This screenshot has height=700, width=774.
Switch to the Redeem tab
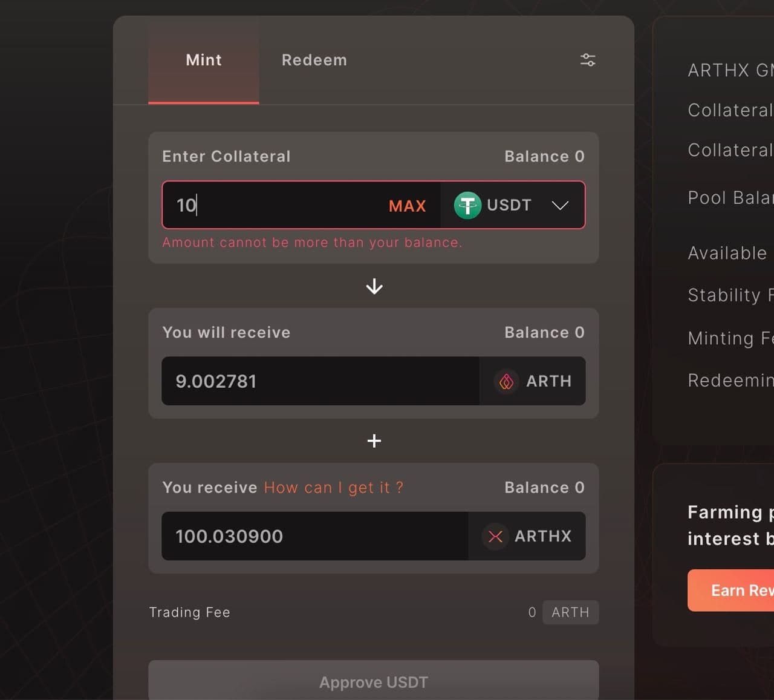tap(314, 60)
